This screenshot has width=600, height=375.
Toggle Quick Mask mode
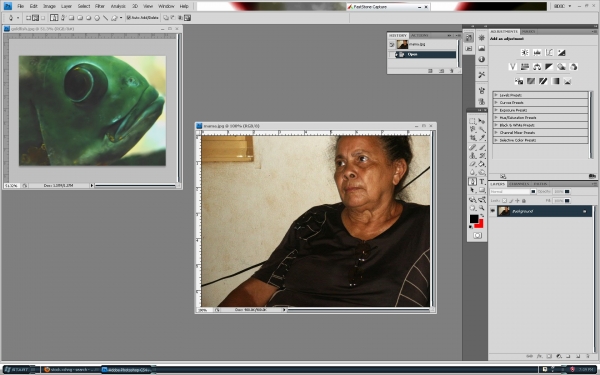point(477,235)
